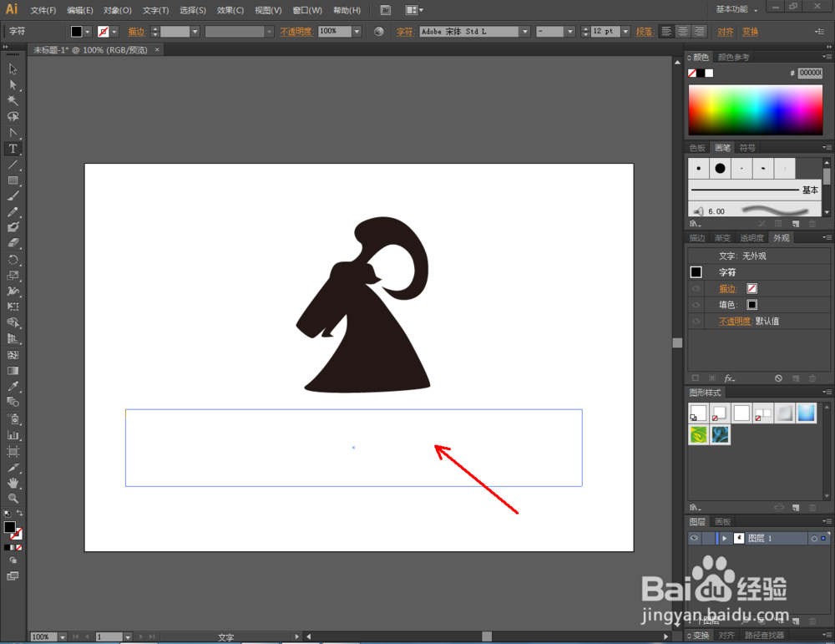This screenshot has height=644, width=835.
Task: Select the Selection tool arrow
Action: [13, 69]
